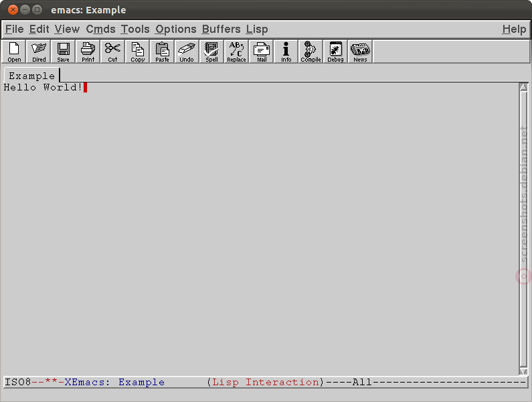
Task: Launch the Debug toolbar icon
Action: point(335,52)
